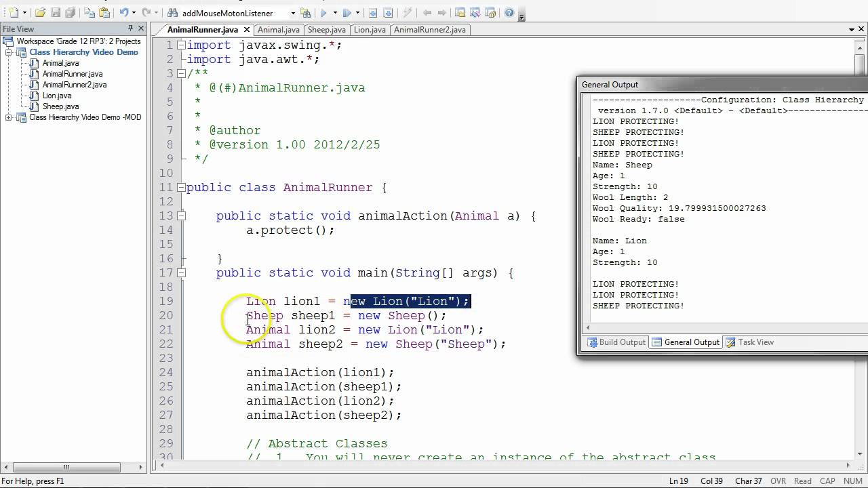Viewport: 868px width, 488px height.
Task: Click the Run project play icon
Action: coord(324,13)
